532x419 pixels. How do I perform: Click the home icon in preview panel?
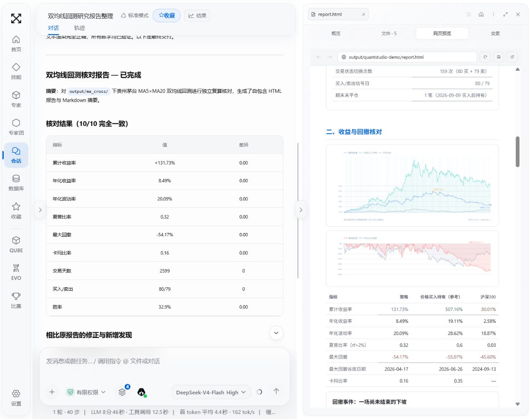[481, 14]
